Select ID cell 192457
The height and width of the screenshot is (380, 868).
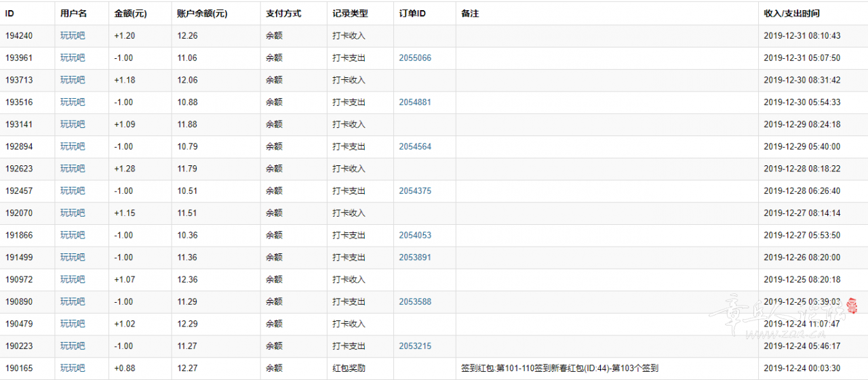tap(18, 191)
